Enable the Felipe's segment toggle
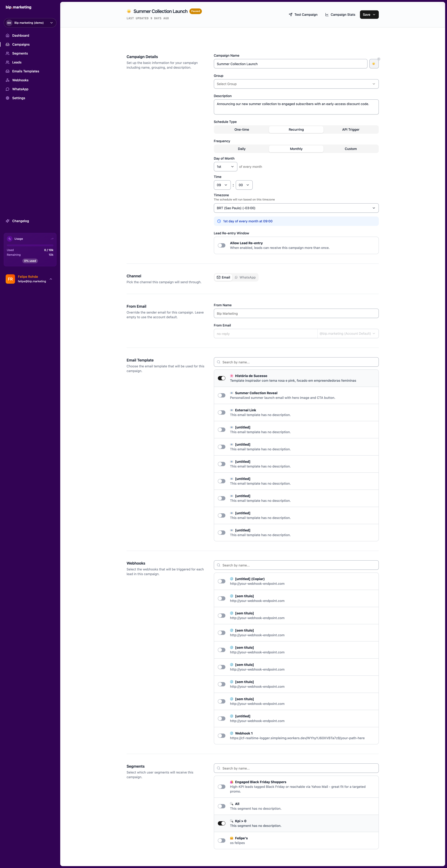 pos(222,840)
